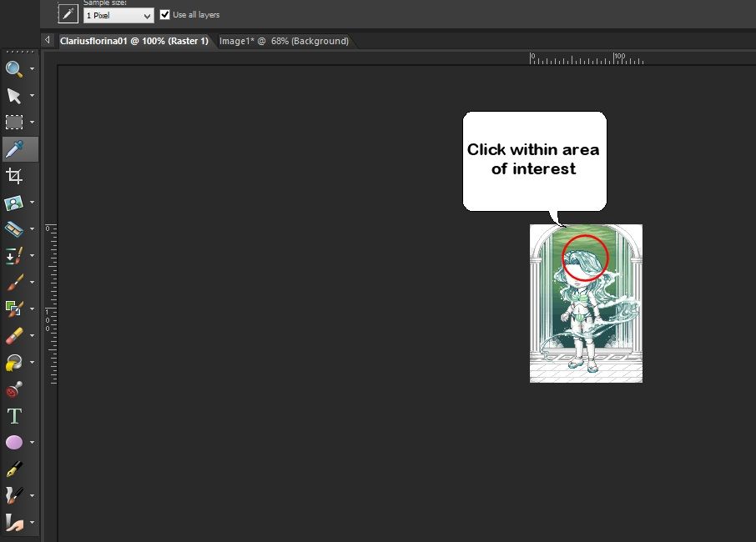
Task: Select the Picture Tube stamp tool
Action: pyautogui.click(x=14, y=389)
